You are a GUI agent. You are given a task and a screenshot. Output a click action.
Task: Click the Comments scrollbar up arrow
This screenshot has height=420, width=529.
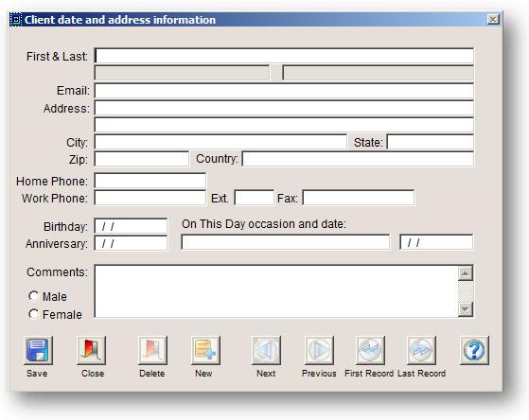click(x=466, y=273)
